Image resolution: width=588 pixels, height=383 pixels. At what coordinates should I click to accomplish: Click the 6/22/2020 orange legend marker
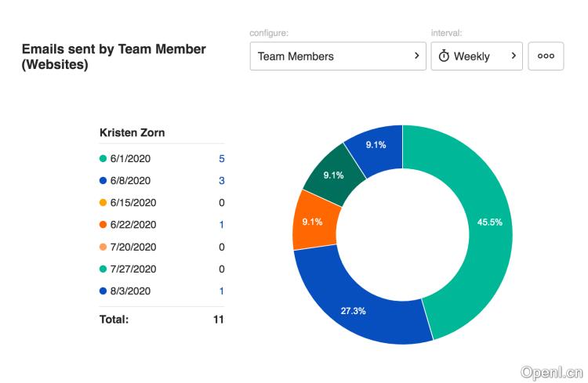pos(103,225)
